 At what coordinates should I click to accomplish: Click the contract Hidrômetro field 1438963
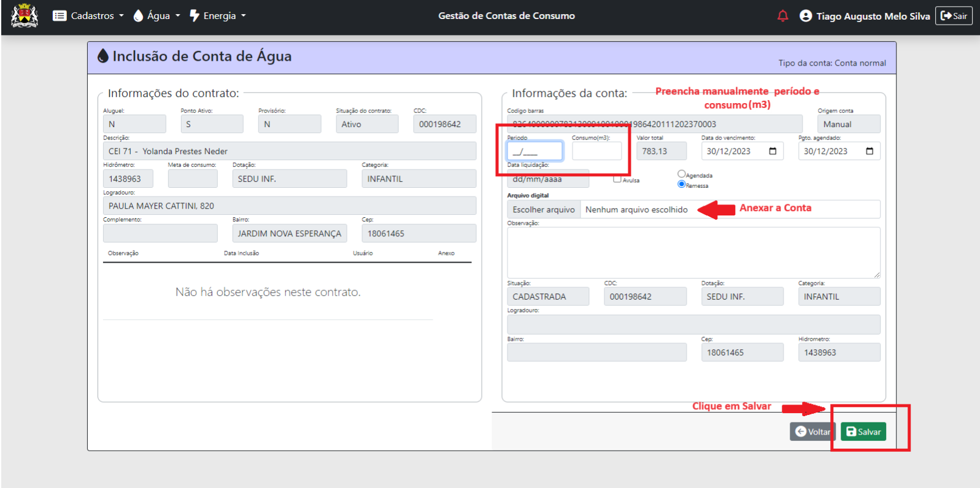pyautogui.click(x=128, y=179)
